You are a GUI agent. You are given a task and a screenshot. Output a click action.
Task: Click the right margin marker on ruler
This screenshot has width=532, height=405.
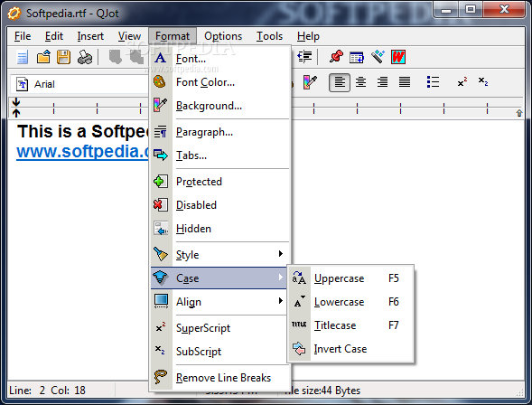519,113
